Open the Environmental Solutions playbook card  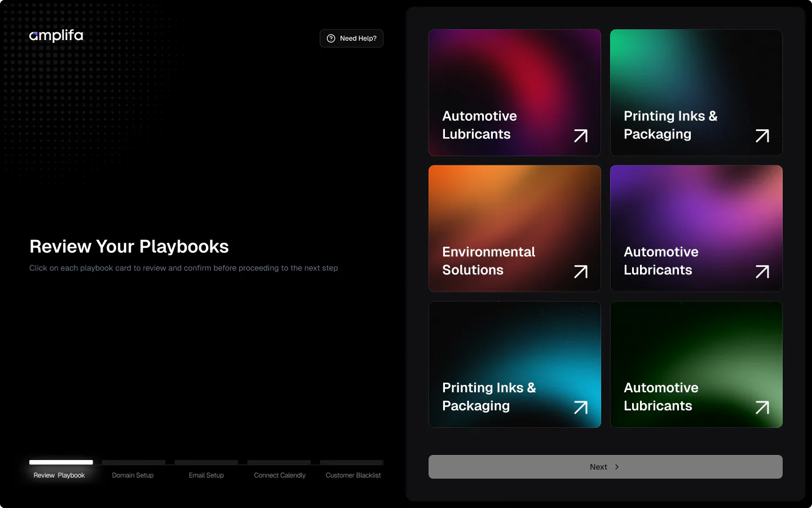tap(515, 229)
